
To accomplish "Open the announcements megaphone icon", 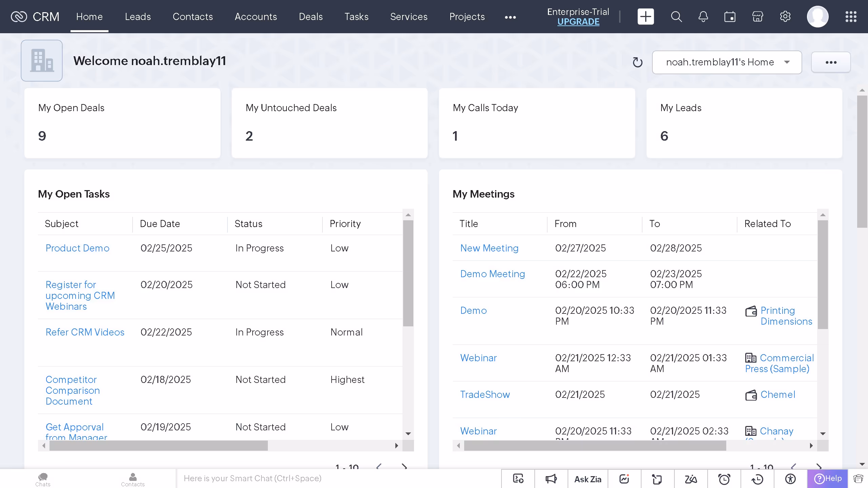I will pos(550,479).
